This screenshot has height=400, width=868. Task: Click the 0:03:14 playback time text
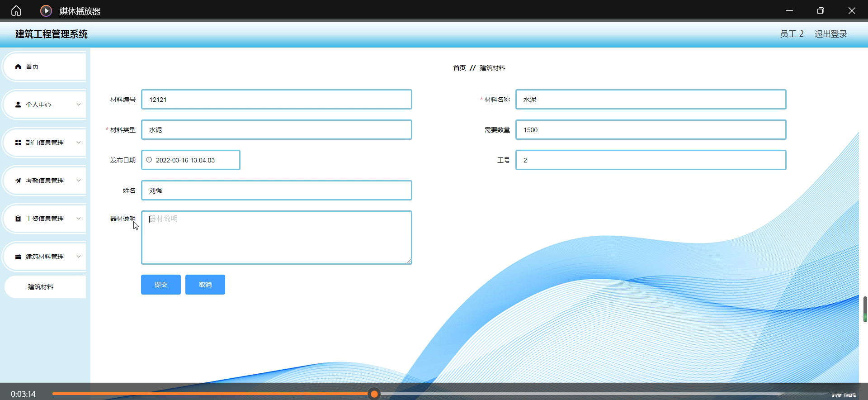(x=23, y=394)
